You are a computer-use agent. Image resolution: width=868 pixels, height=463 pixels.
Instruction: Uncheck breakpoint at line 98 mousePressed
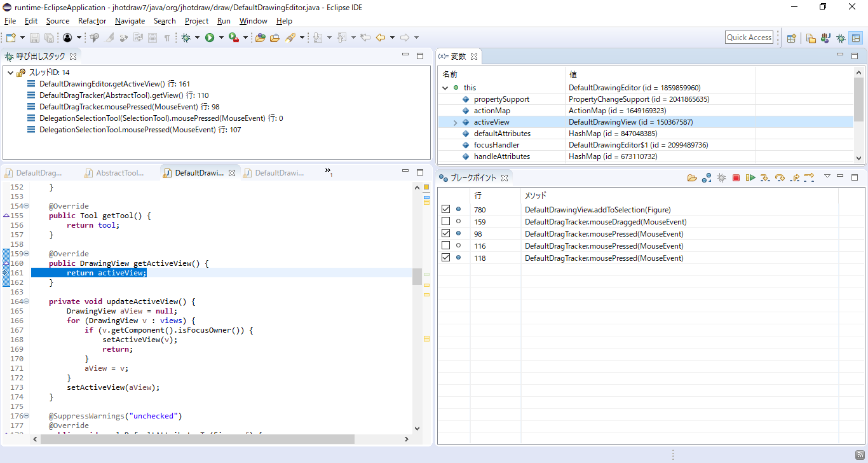[x=445, y=233]
